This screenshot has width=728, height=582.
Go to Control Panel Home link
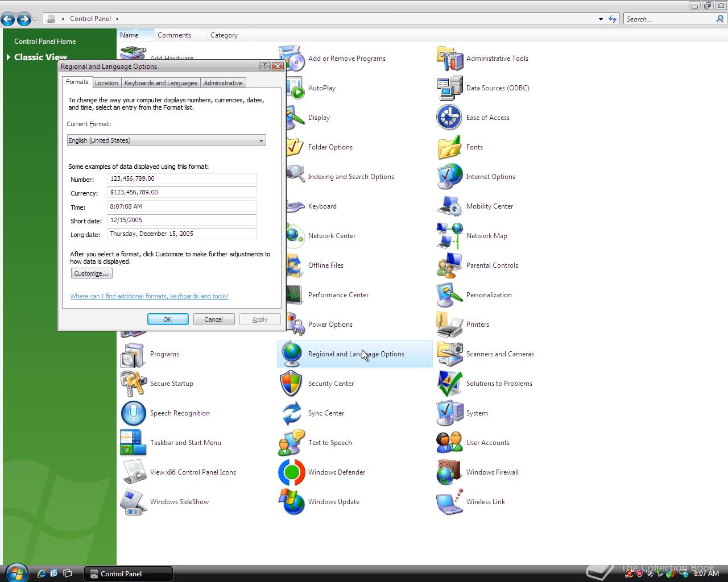tap(45, 41)
